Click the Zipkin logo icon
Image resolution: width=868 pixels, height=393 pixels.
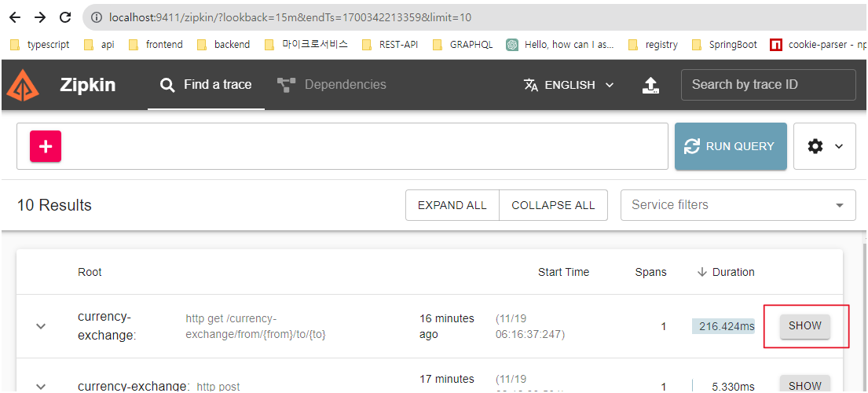click(24, 85)
